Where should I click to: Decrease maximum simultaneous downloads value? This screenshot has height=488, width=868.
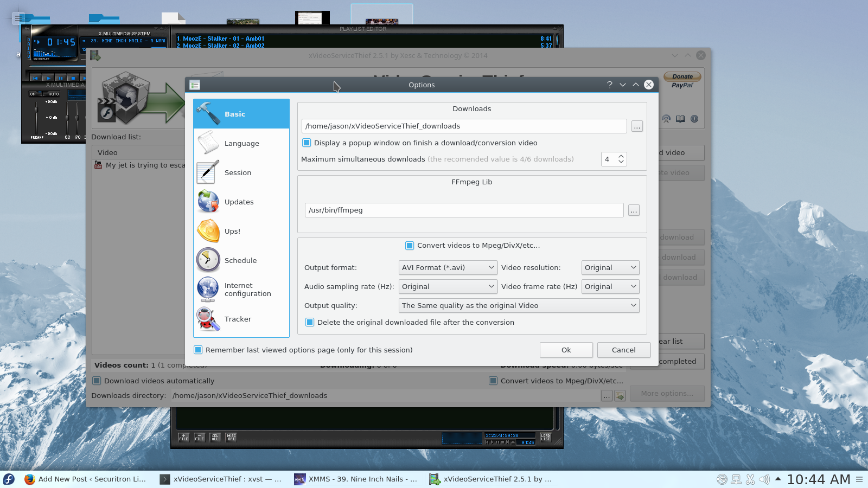click(621, 162)
